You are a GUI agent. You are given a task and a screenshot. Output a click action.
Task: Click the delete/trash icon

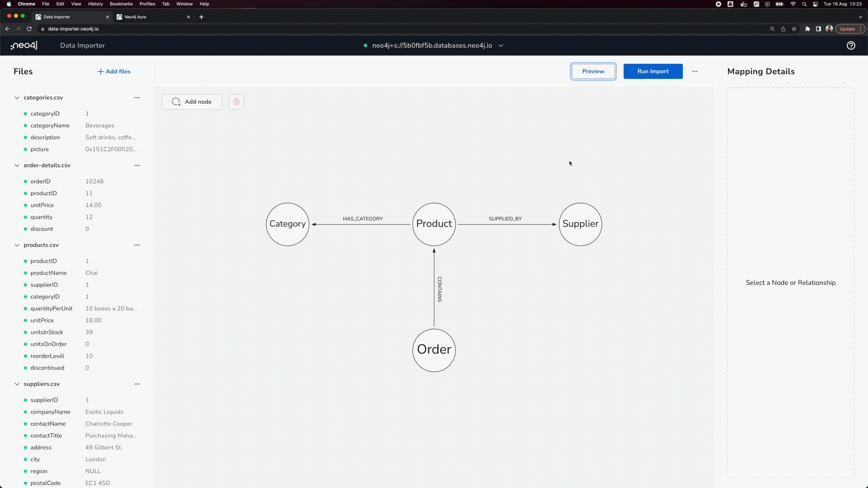click(x=237, y=101)
